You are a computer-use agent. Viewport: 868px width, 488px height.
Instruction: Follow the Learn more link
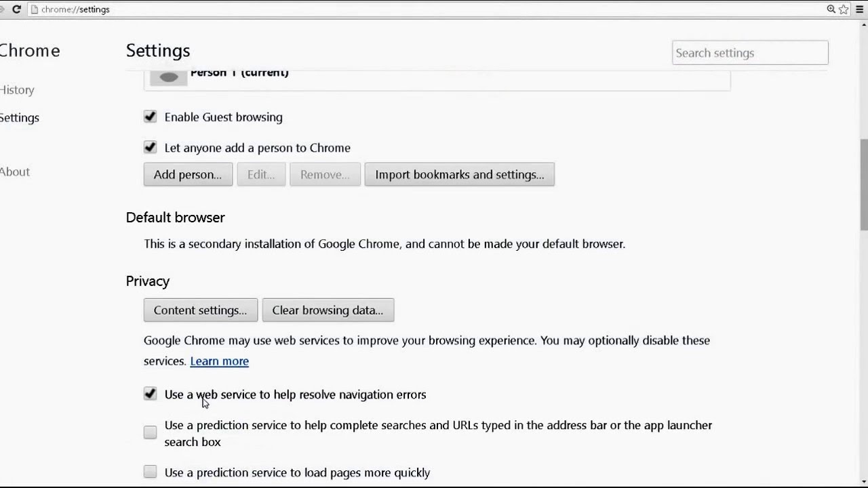[220, 361]
